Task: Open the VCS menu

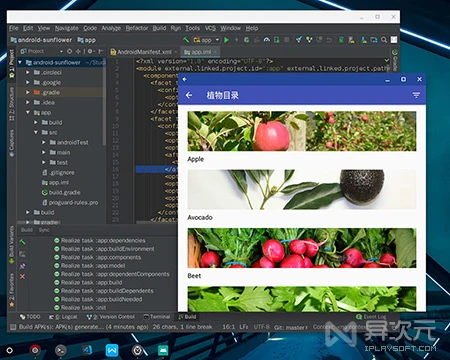Action: 210,28
